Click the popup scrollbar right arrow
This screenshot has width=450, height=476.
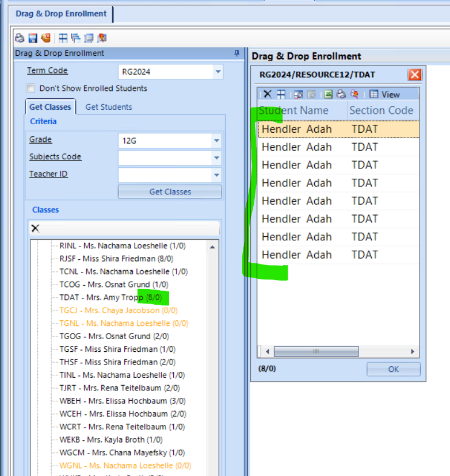click(413, 351)
